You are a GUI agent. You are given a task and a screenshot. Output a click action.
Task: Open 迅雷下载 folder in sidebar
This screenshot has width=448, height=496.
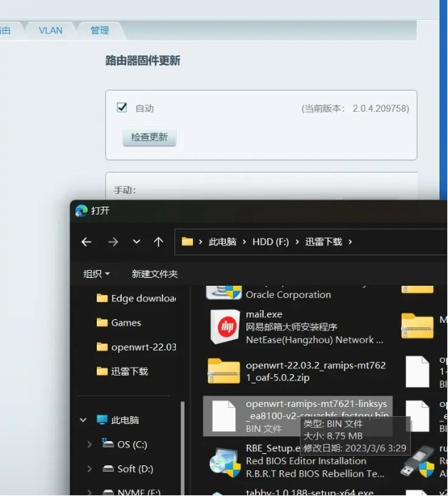coord(123,371)
